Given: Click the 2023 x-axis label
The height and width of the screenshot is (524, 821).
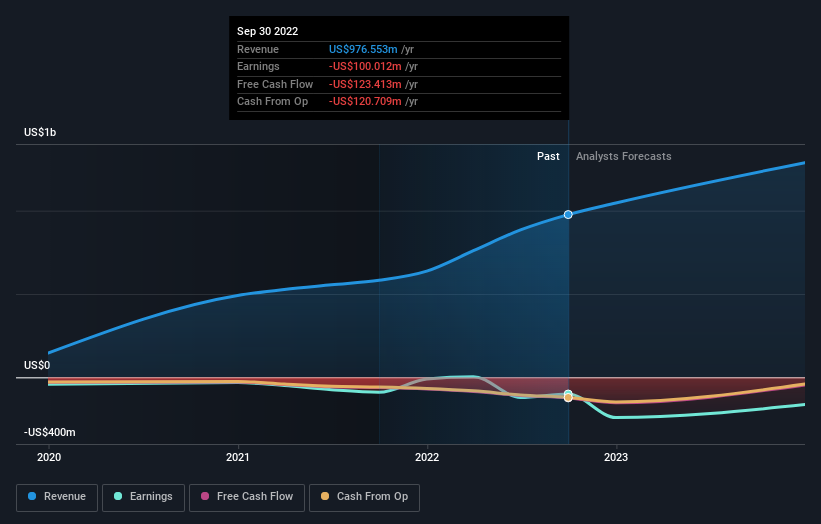Looking at the screenshot, I should (616, 457).
